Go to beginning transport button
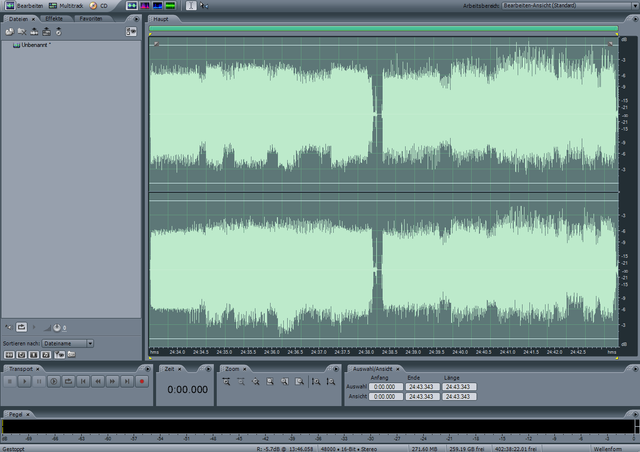This screenshot has height=452, width=640. [83, 381]
